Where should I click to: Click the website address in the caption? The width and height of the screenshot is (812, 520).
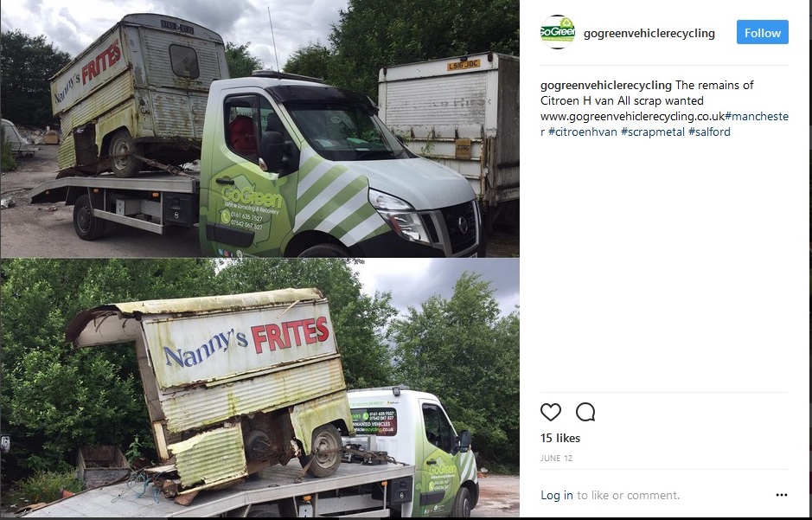click(632, 116)
